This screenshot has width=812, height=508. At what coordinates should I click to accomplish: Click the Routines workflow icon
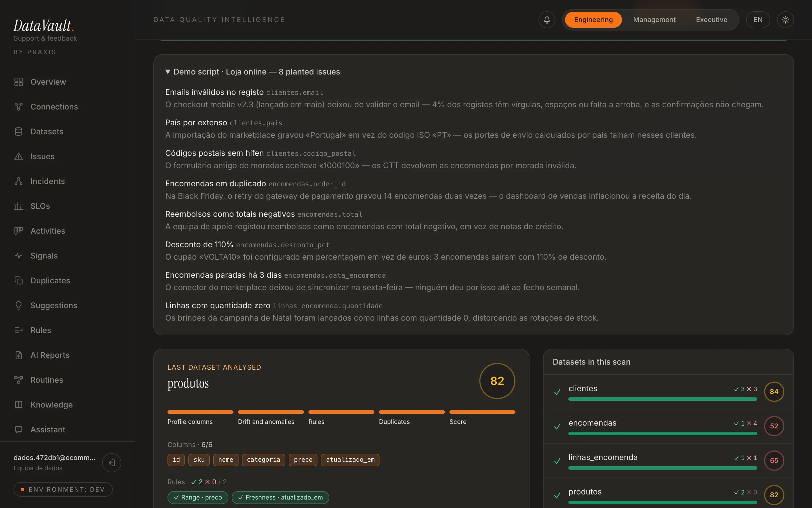point(18,380)
